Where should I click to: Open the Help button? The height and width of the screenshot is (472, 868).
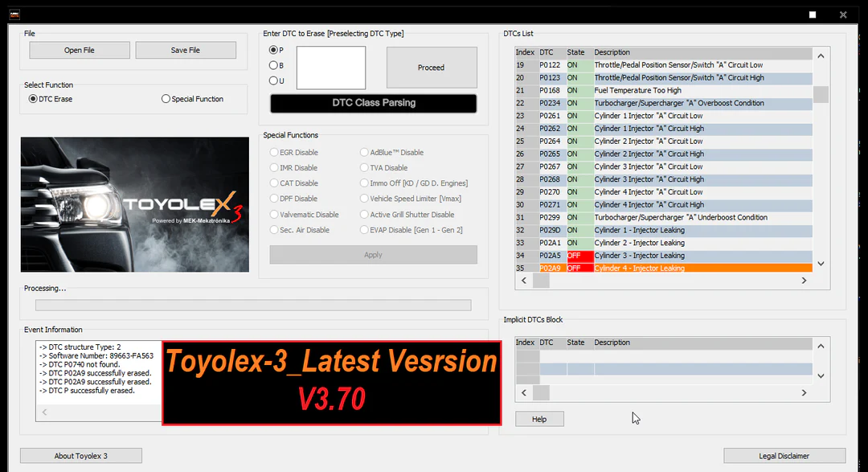click(539, 419)
